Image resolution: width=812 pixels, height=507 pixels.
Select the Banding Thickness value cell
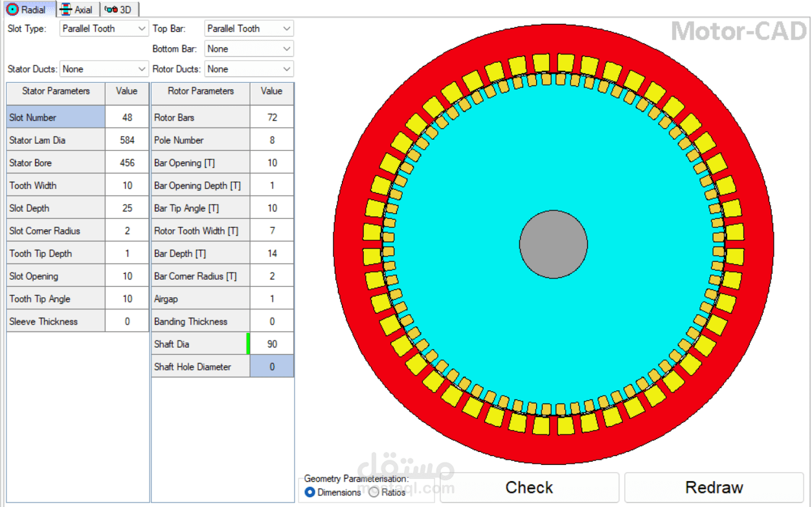click(x=272, y=321)
